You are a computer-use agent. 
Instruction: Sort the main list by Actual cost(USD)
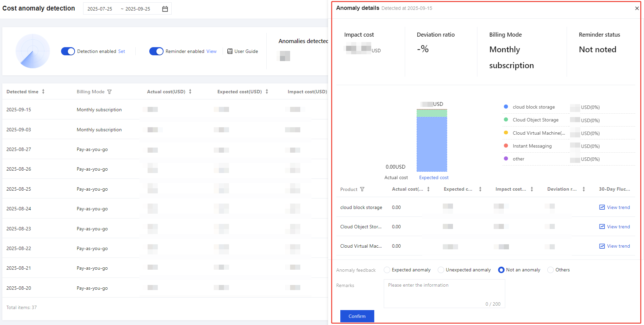[x=190, y=92]
